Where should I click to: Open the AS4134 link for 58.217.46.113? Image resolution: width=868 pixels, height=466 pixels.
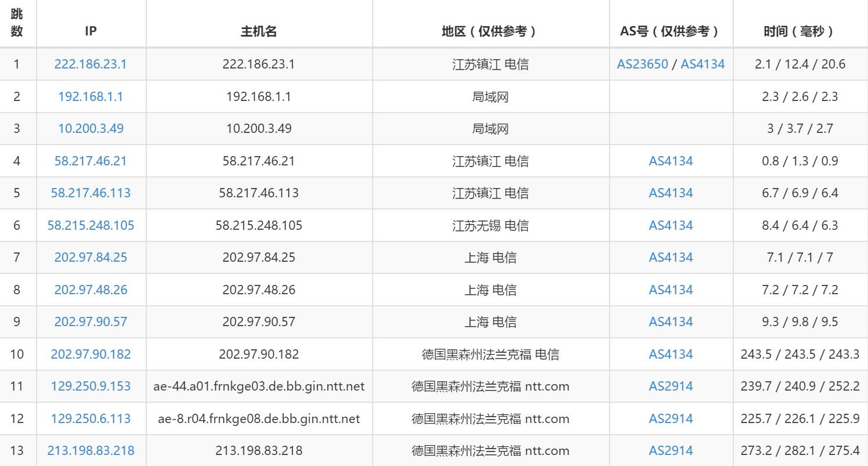pos(671,193)
